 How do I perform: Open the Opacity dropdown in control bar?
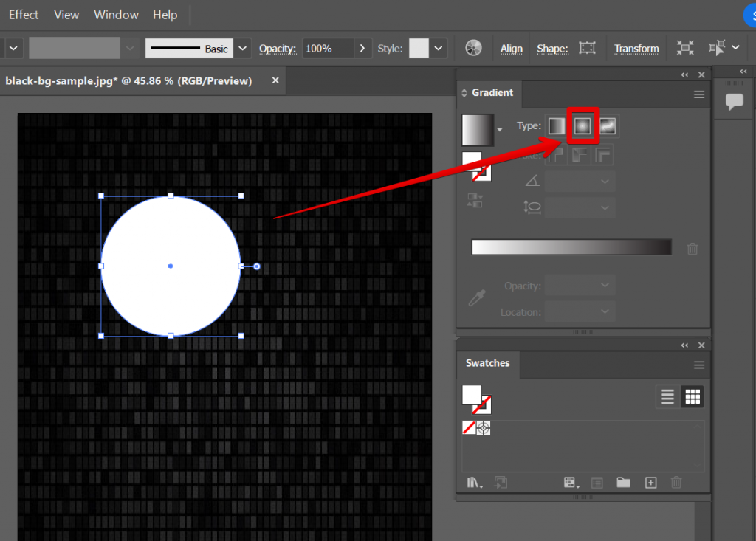tap(361, 48)
